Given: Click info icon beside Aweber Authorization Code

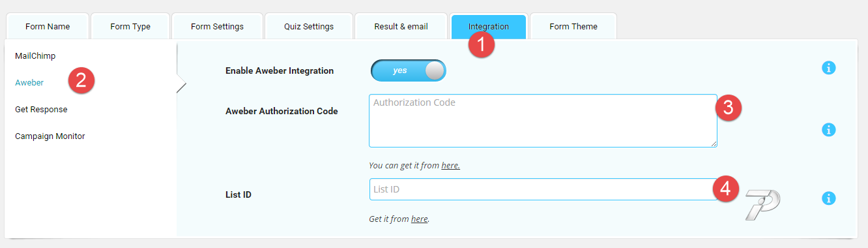Looking at the screenshot, I should 828,130.
